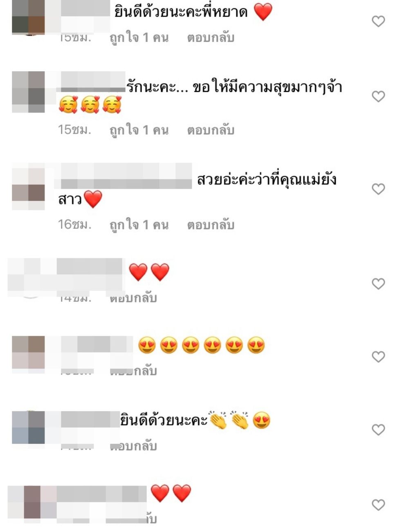Reply to the six heart-eyes emoji comment
Image resolution: width=409 pixels, height=532 pixels.
133,371
